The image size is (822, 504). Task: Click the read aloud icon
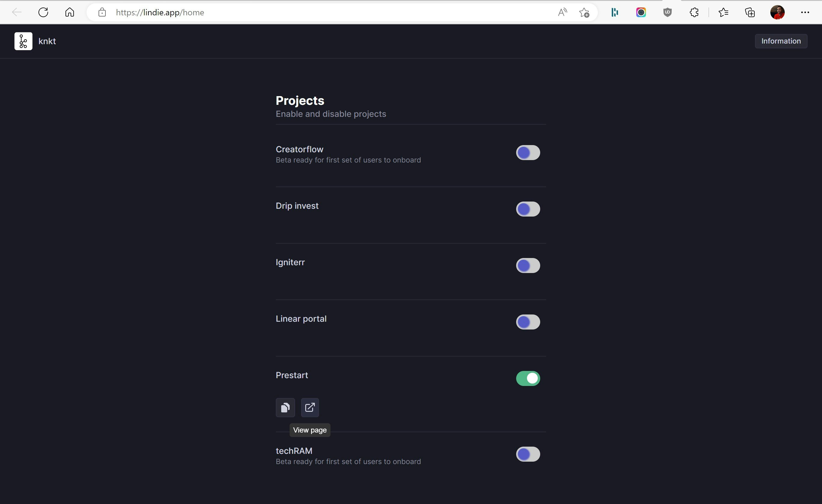point(562,12)
